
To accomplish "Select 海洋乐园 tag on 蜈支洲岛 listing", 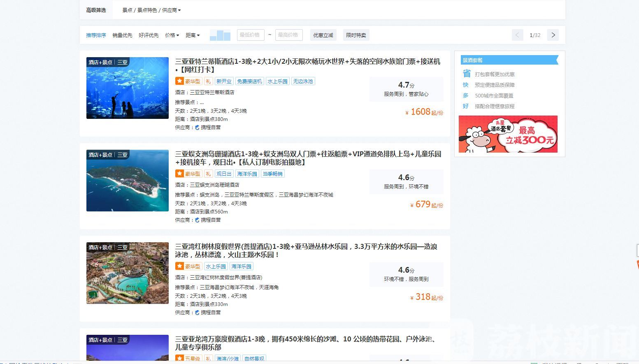I will 247,174.
